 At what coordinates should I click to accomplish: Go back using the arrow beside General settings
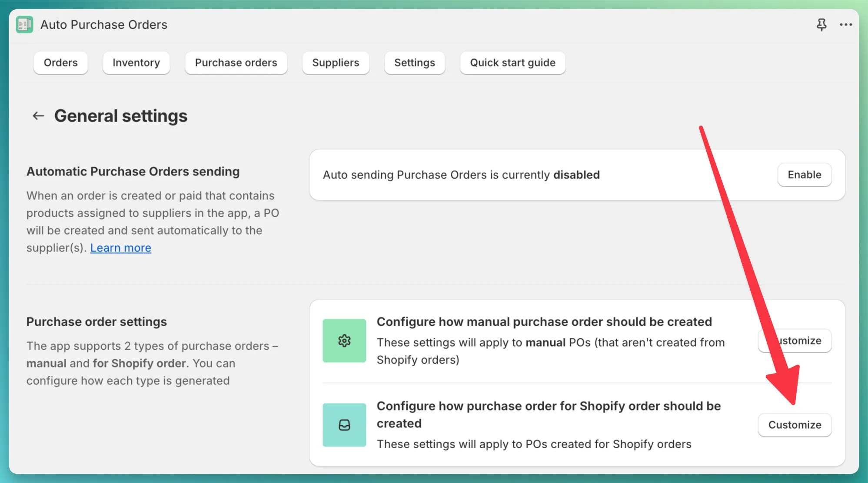[38, 116]
